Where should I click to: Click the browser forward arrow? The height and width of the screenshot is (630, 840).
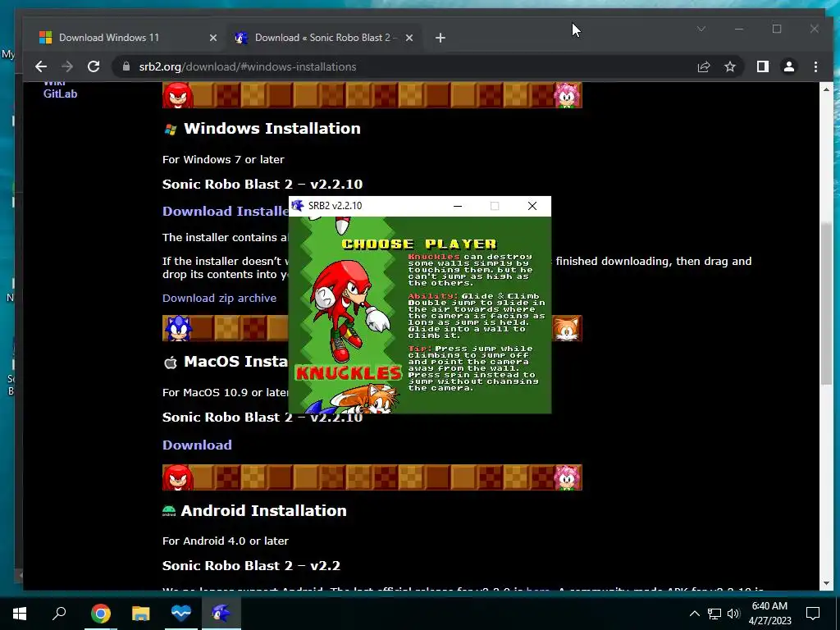point(67,67)
